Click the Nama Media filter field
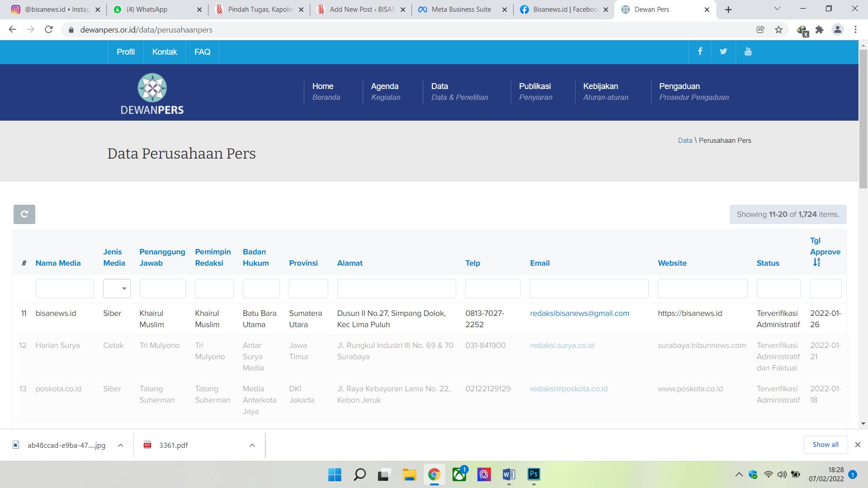This screenshot has width=868, height=488. (x=65, y=288)
